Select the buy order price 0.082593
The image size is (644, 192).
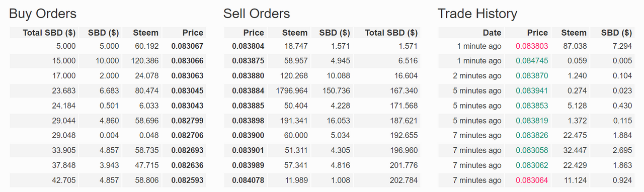point(187,180)
